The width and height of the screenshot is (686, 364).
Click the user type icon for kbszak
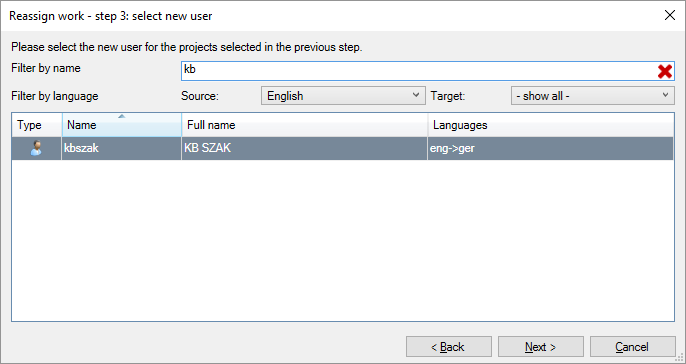(x=36, y=148)
